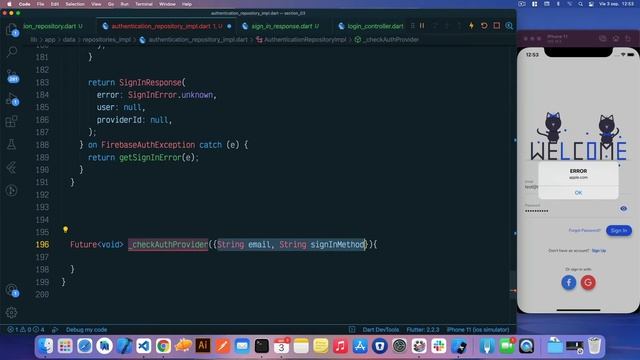Open Finder from the Dock
Image resolution: width=640 pixels, height=360 pixels.
click(46, 346)
